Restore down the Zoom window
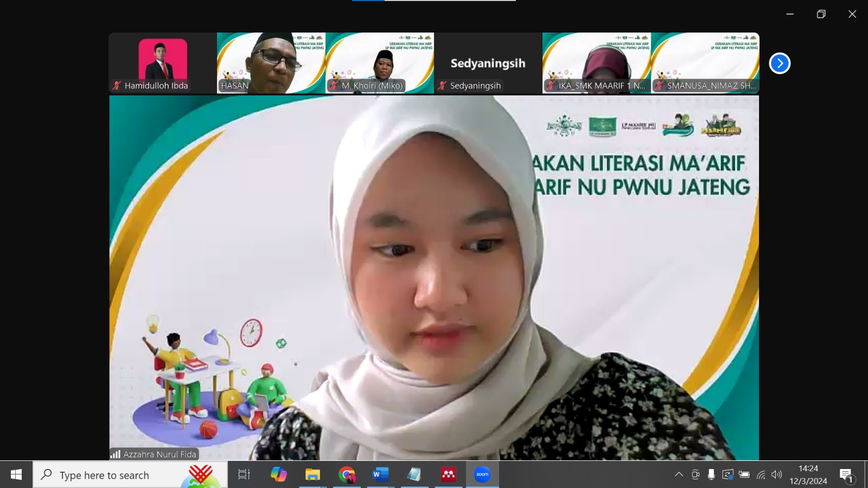The image size is (868, 488). [x=821, y=14]
